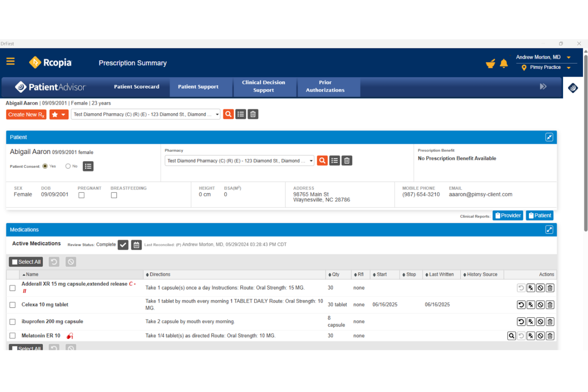Prescribe ibuprofen using its Rx icon
Viewport: 588px width, 392px height.
[531, 322]
